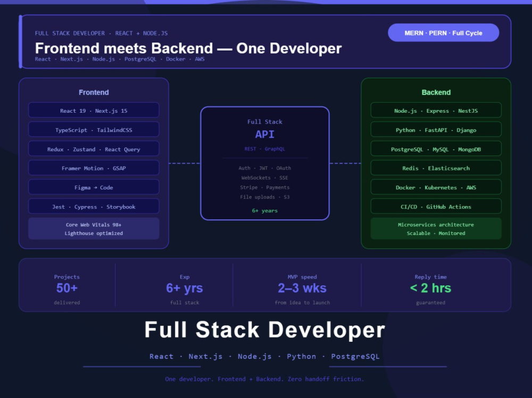Click the 'WebSockets · SSE' line
Image resolution: width=532 pixels, height=398 pixels.
(264, 177)
